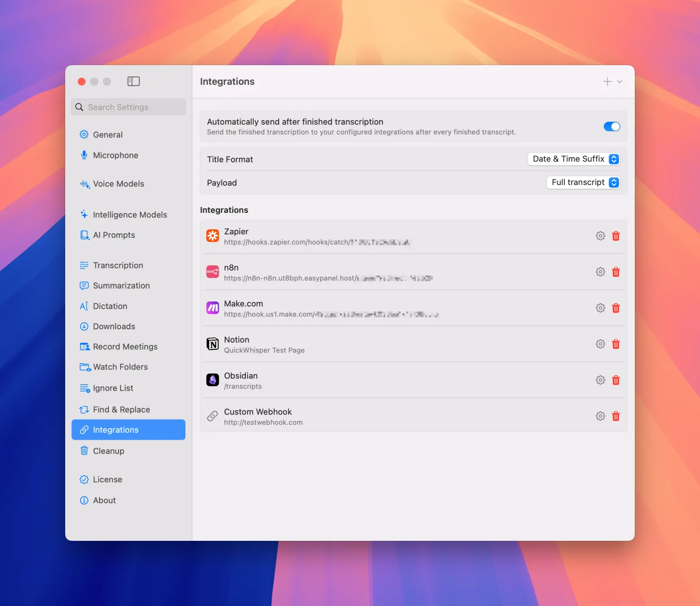700x606 pixels.
Task: Click 'http://testwebhook.com' URL text
Action: 263,422
